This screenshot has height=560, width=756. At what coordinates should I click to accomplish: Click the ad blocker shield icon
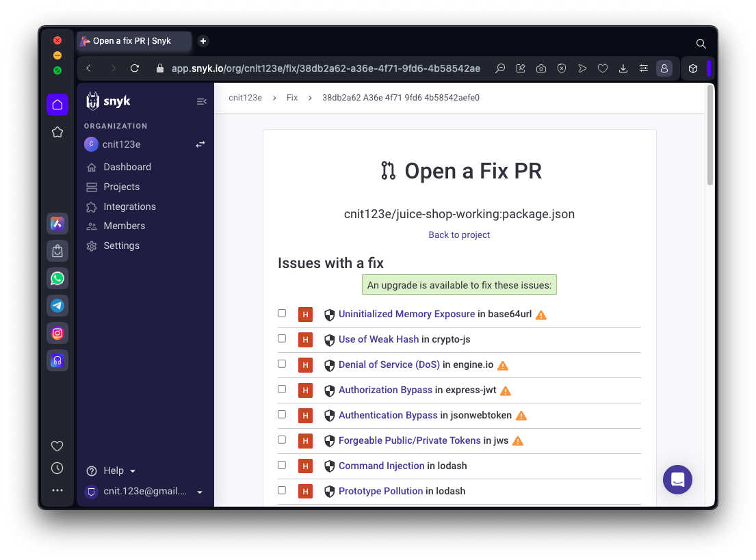pyautogui.click(x=562, y=68)
